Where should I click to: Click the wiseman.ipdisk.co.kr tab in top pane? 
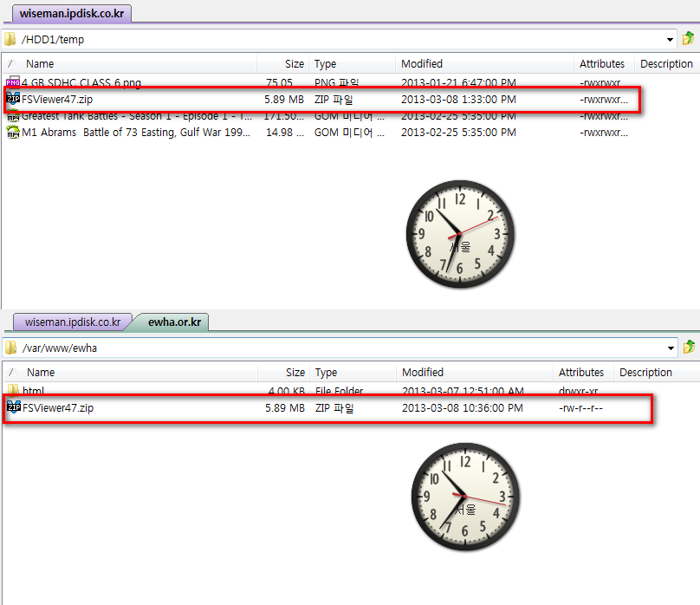(x=72, y=13)
